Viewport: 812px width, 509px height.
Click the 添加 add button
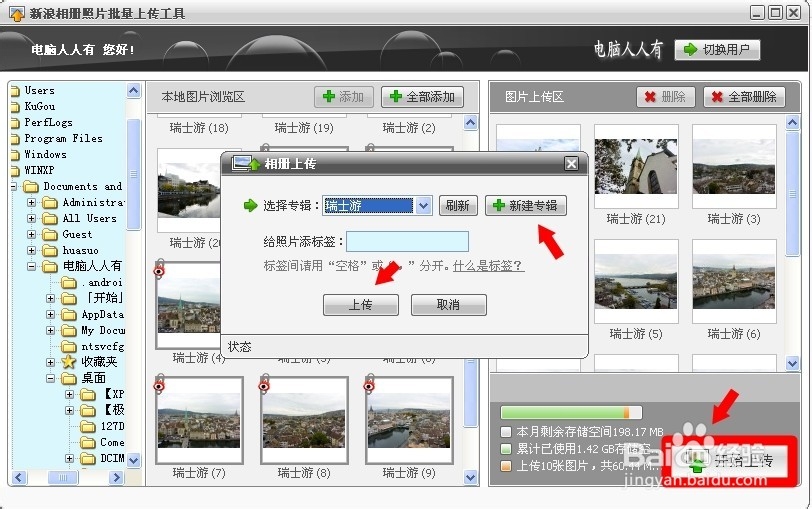point(343,97)
